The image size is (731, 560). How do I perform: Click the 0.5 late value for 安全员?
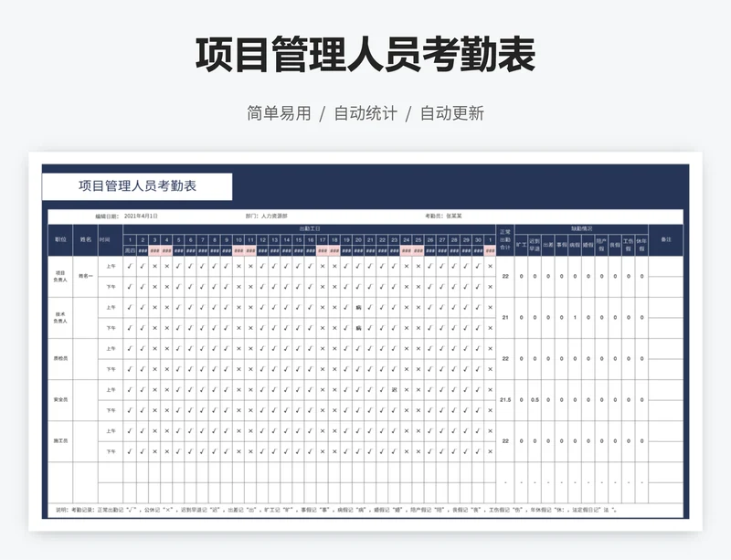point(535,399)
